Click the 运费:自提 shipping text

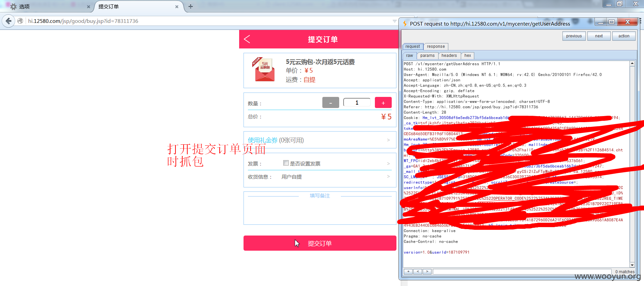[x=300, y=80]
